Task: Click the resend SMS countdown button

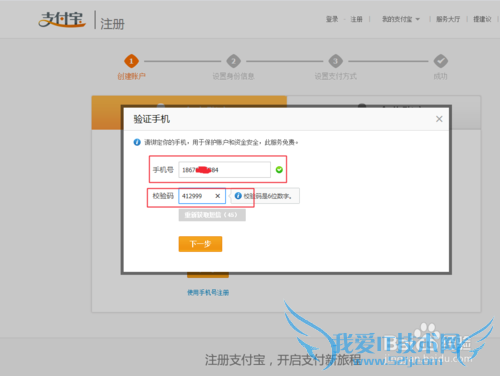Action: tap(212, 215)
